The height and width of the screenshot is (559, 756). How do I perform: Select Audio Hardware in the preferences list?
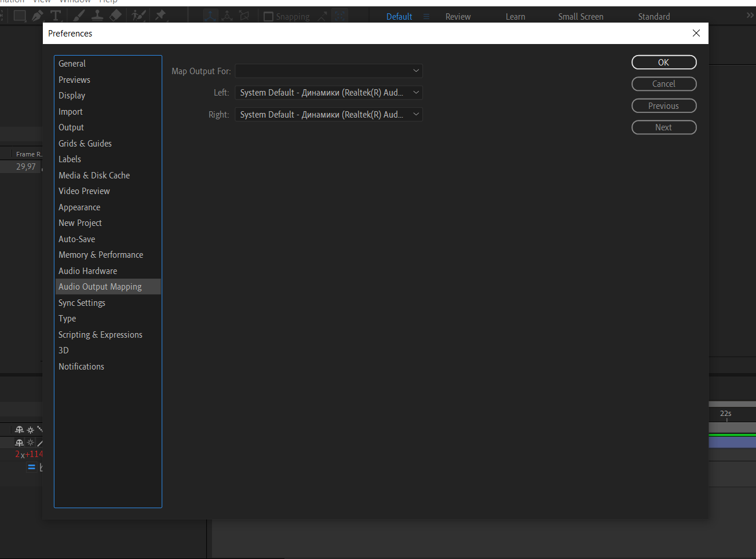[87, 271]
